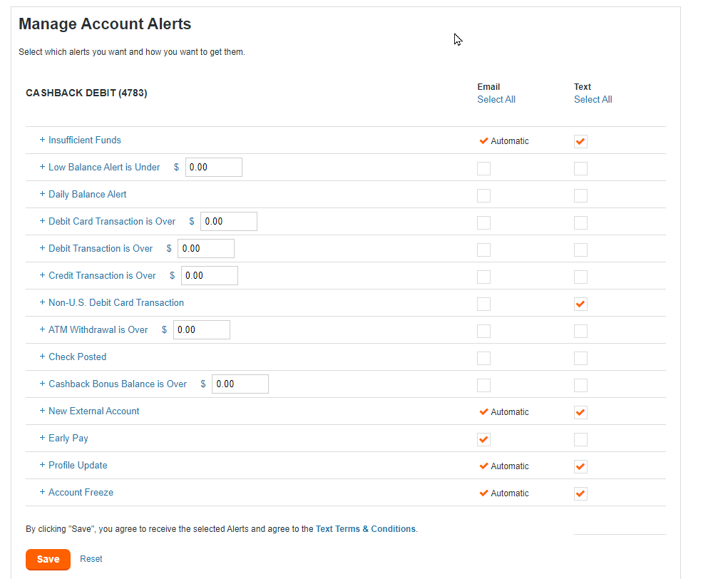Expand the Account Freeze alert details
This screenshot has width=728, height=579.
click(x=81, y=493)
